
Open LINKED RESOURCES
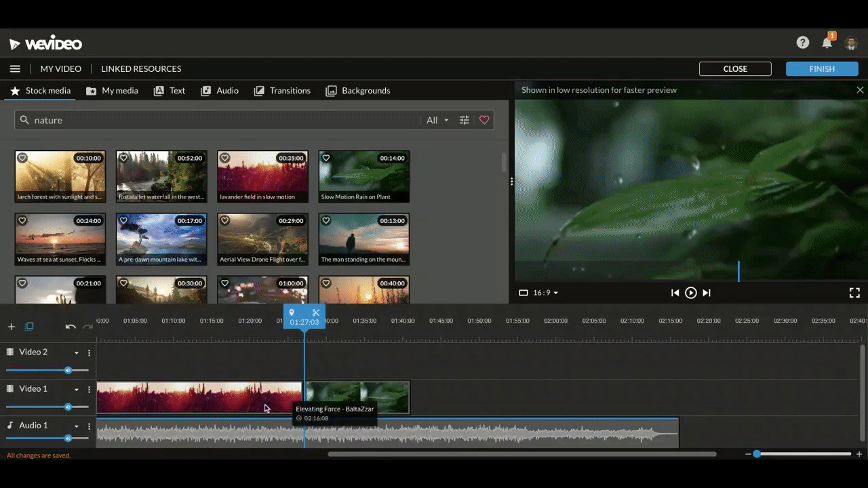(141, 68)
